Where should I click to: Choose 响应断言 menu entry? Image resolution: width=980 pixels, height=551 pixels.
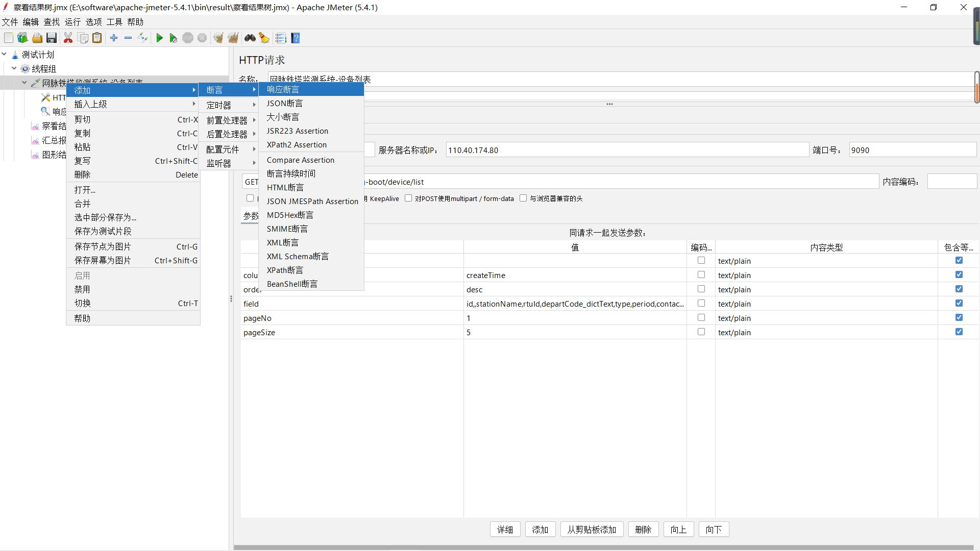pyautogui.click(x=283, y=90)
